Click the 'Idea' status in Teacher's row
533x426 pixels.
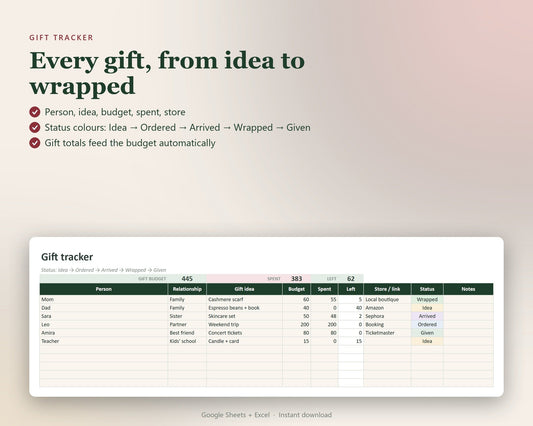tap(427, 341)
